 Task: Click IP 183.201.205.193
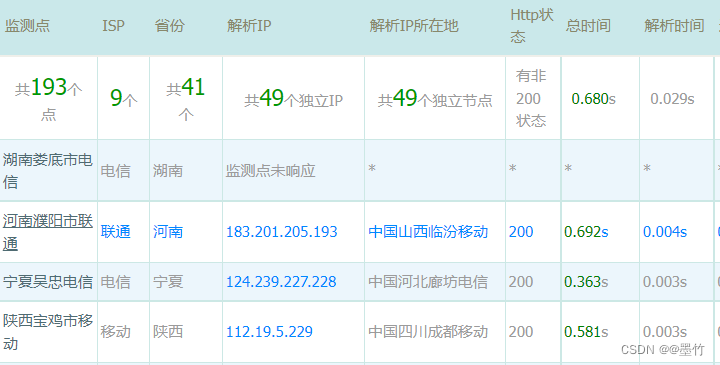[x=281, y=232]
